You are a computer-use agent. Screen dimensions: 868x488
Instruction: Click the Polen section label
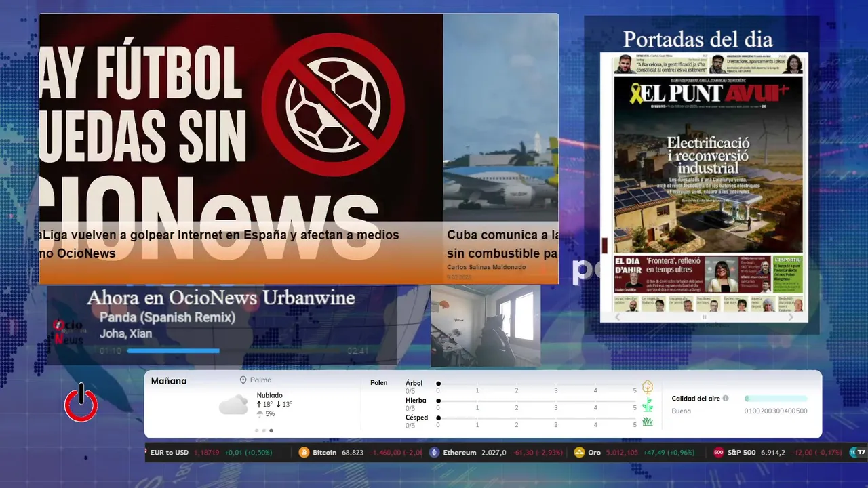[379, 383]
